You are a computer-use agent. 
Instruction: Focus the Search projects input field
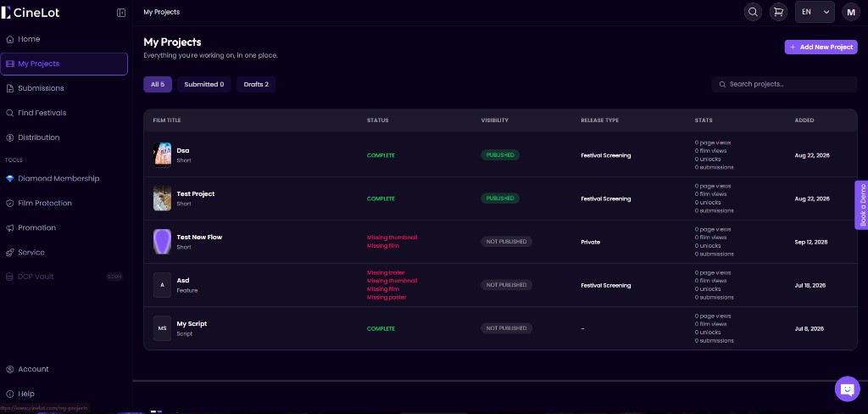pyautogui.click(x=784, y=84)
